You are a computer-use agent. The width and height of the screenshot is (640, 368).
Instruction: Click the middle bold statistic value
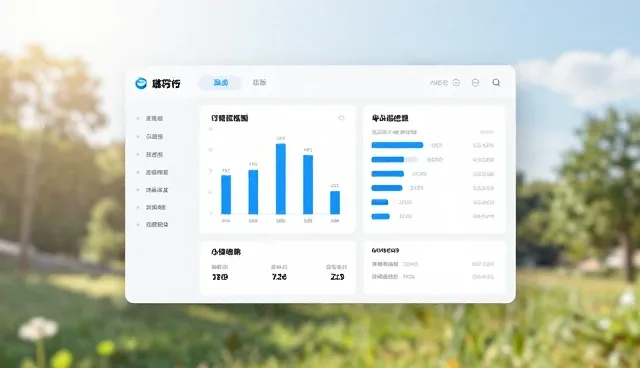pos(279,277)
